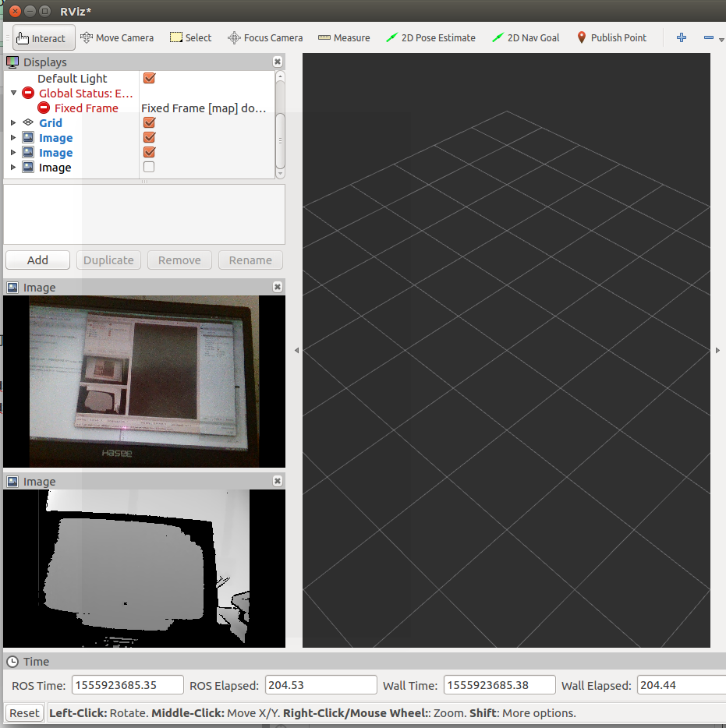Expand the right side panel arrow
This screenshot has height=728, width=726.
tap(717, 351)
